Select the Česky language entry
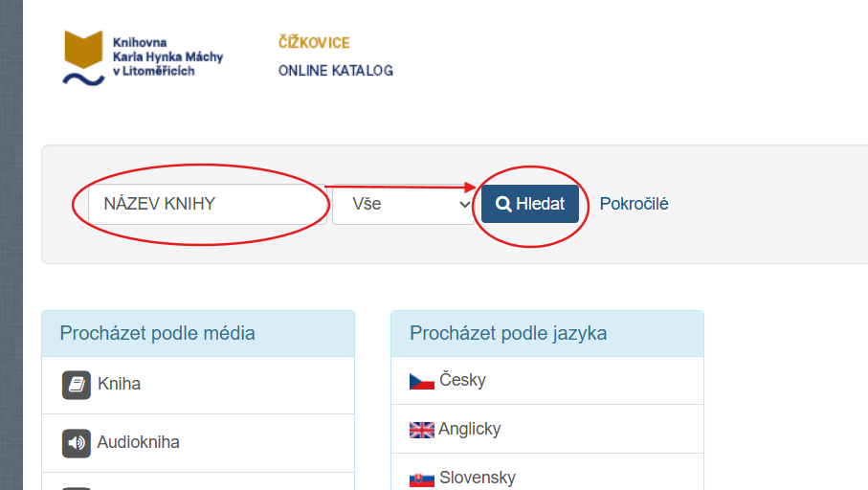868x490 pixels. click(462, 381)
